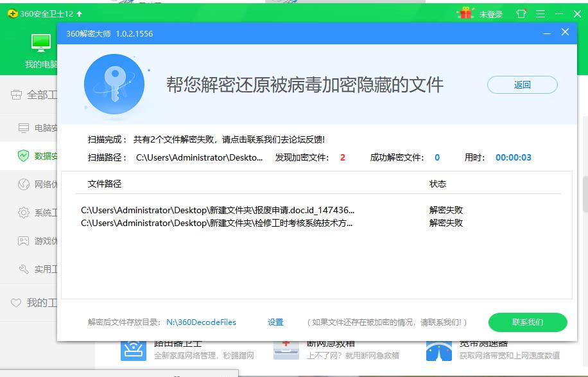Image resolution: width=588 pixels, height=377 pixels.
Task: Click 解密失败 status of 报废申请.doc row
Action: (x=446, y=210)
